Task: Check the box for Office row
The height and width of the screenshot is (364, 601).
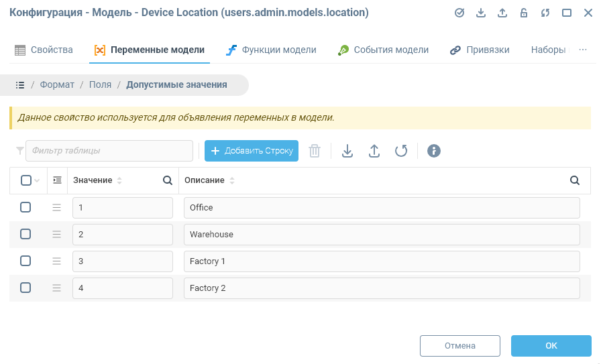Action: pos(25,207)
